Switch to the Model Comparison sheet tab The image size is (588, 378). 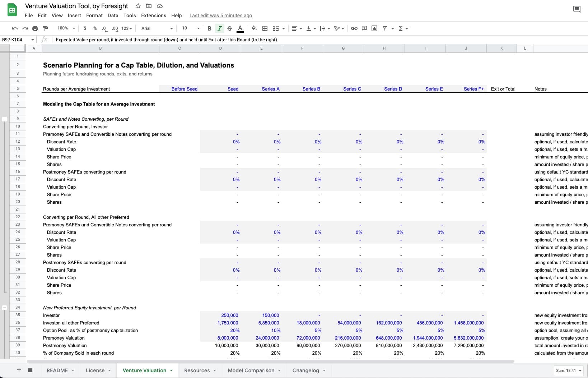[x=251, y=370]
